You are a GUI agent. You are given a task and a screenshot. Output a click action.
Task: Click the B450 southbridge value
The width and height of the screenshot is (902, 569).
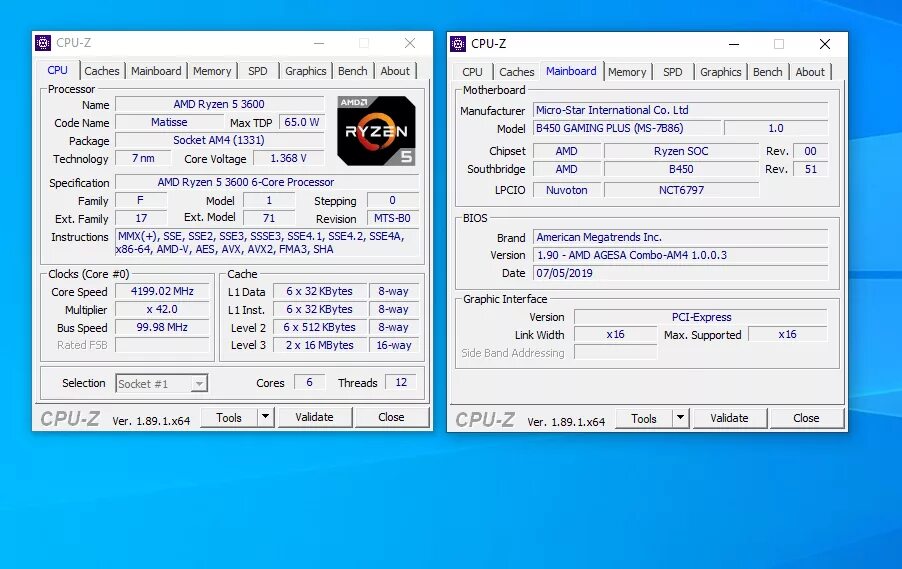coord(681,169)
